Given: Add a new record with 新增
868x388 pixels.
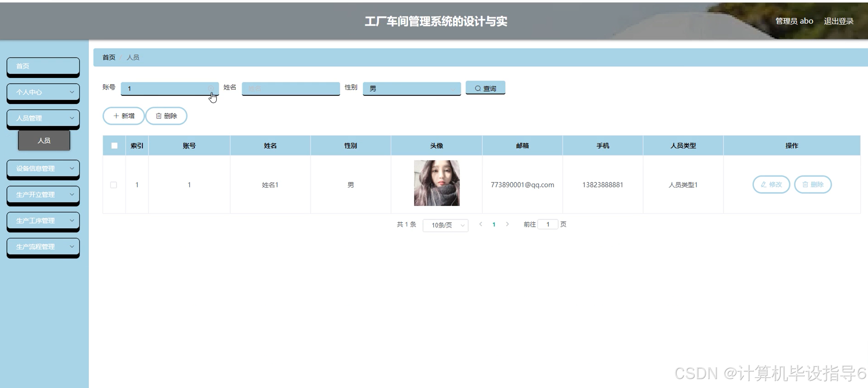Looking at the screenshot, I should (124, 116).
